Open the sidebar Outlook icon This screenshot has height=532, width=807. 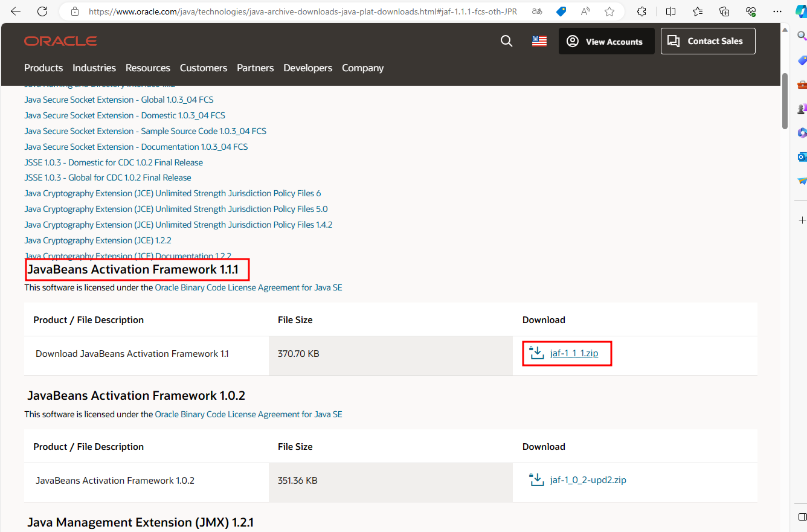[x=802, y=157]
